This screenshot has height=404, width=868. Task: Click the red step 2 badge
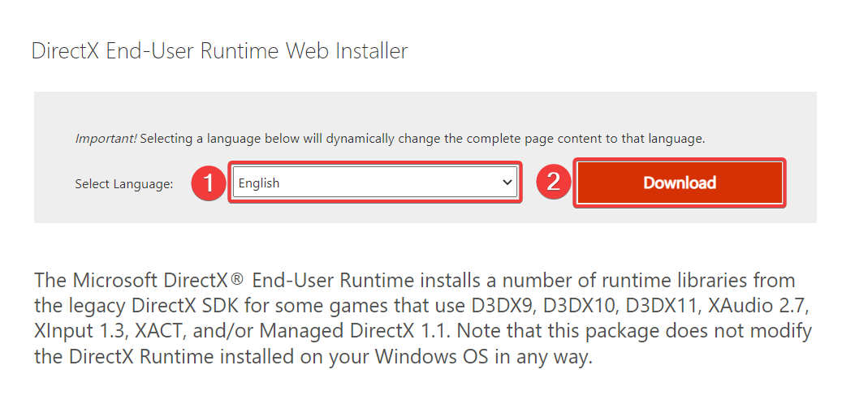tap(554, 183)
